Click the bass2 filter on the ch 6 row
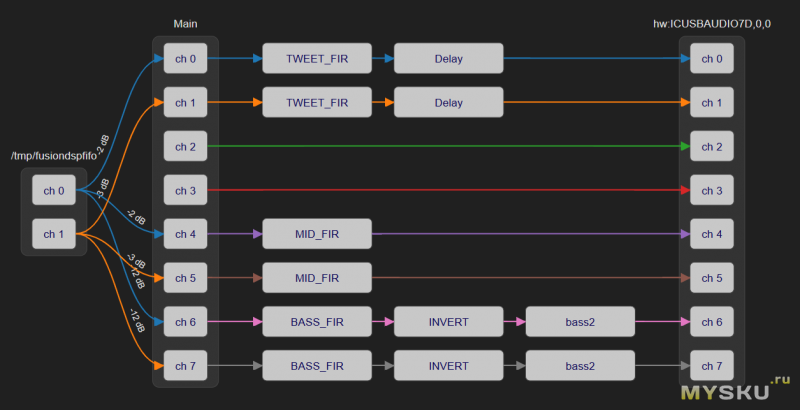This screenshot has width=800, height=410. [580, 322]
